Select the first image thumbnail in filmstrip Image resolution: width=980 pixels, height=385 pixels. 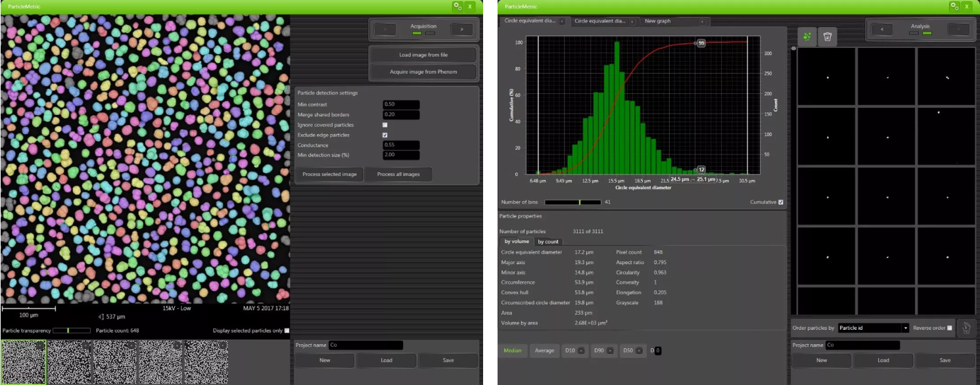click(x=24, y=361)
